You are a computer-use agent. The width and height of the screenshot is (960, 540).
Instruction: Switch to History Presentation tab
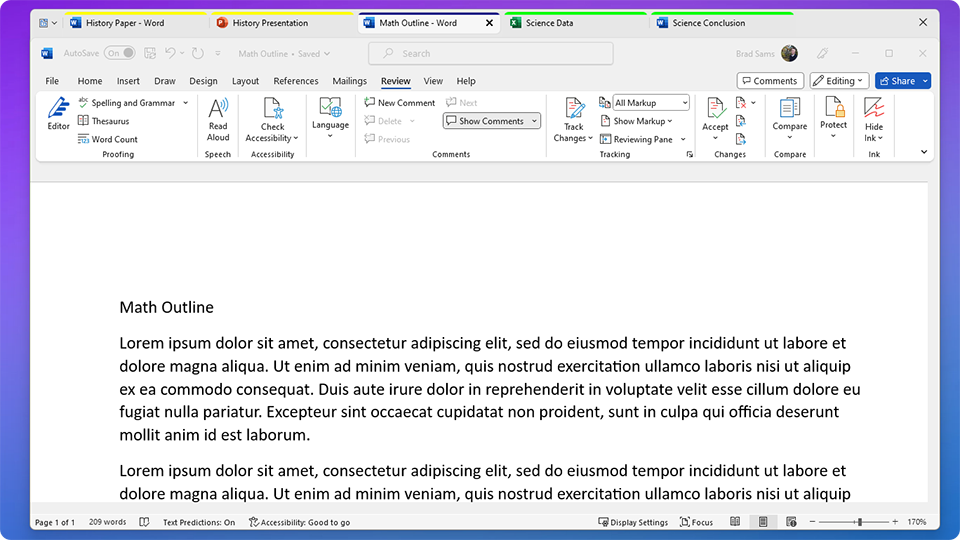[282, 23]
